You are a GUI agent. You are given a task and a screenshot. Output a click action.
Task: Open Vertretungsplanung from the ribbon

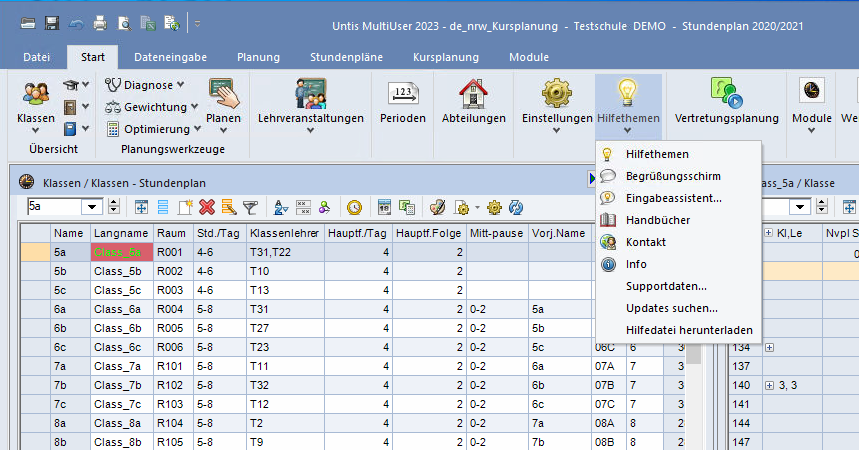pyautogui.click(x=726, y=101)
